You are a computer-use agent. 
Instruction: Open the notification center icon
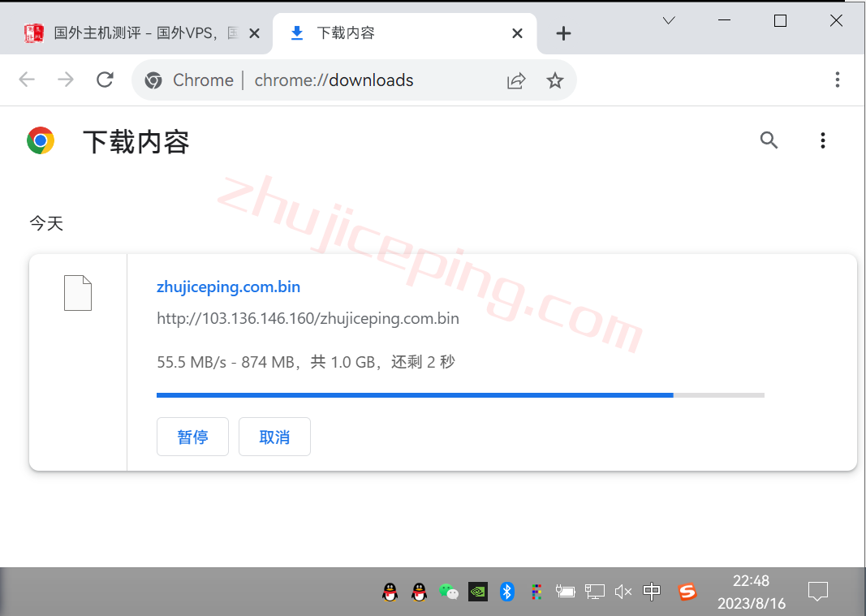818,592
